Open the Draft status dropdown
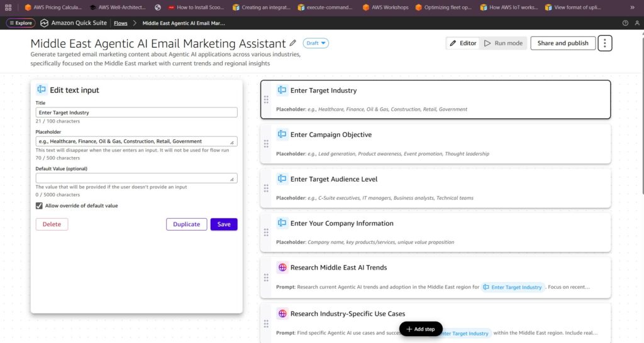The width and height of the screenshot is (644, 343). pyautogui.click(x=316, y=43)
